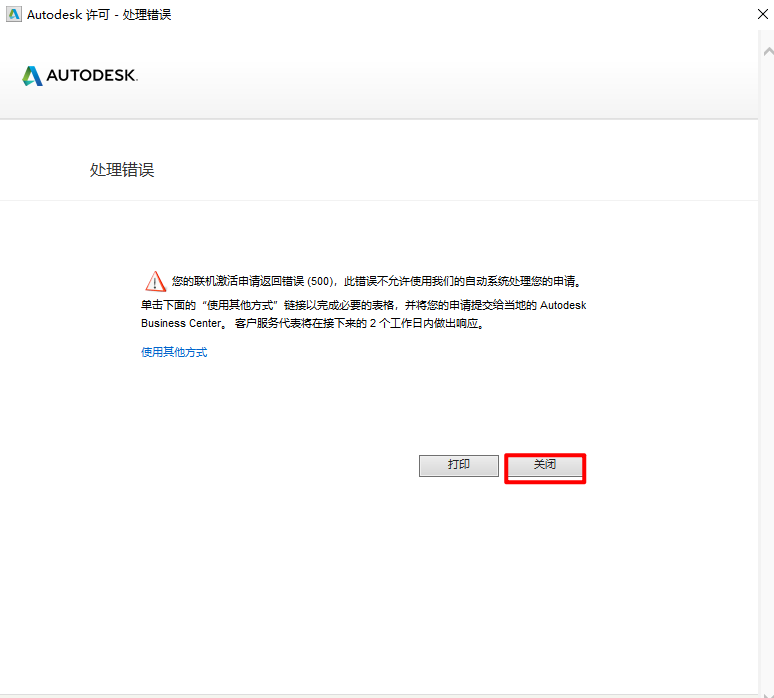Click the word 'Autodesk' ending the second line
The height and width of the screenshot is (698, 774).
coord(563,304)
